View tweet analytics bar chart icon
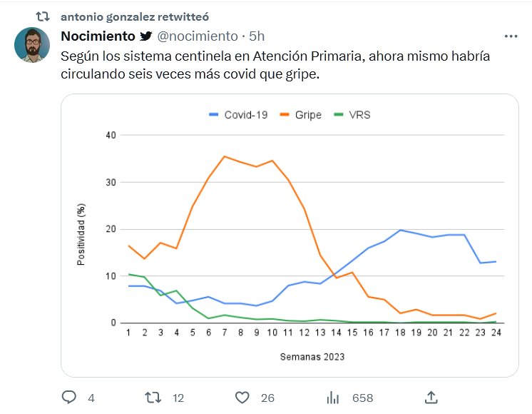 [333, 397]
